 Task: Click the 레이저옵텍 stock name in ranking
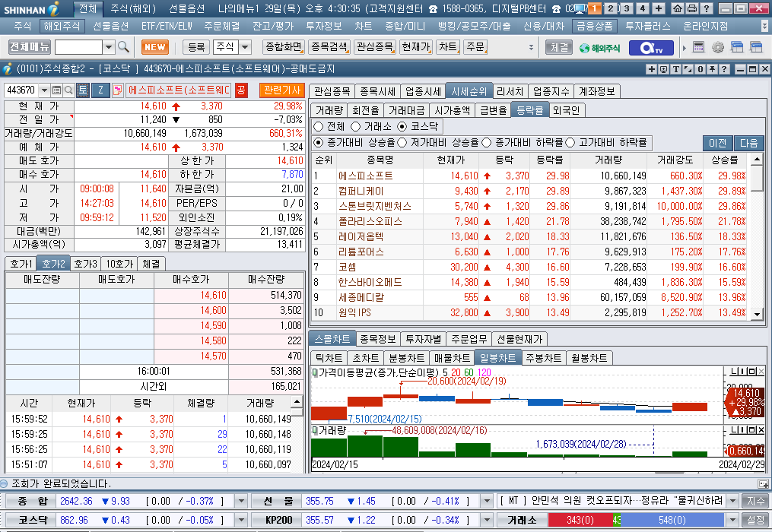tap(361, 236)
